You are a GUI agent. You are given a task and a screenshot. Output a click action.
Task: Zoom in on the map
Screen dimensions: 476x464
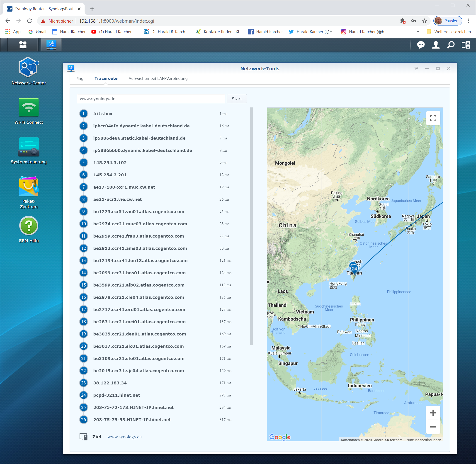pyautogui.click(x=433, y=413)
